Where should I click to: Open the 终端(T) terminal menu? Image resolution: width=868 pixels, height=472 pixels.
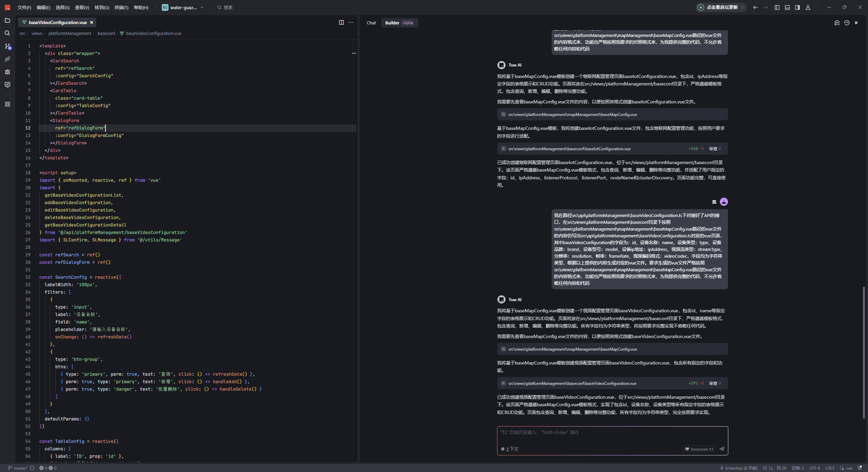click(121, 7)
